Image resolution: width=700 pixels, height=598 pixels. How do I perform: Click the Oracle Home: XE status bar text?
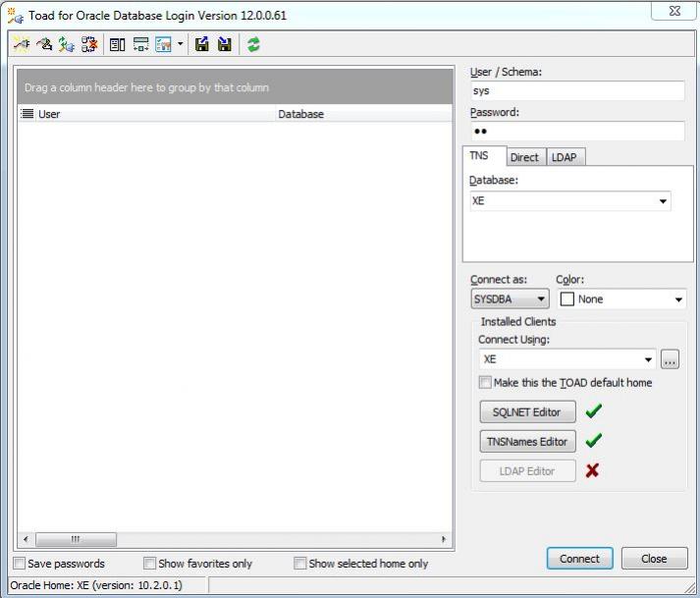point(96,585)
